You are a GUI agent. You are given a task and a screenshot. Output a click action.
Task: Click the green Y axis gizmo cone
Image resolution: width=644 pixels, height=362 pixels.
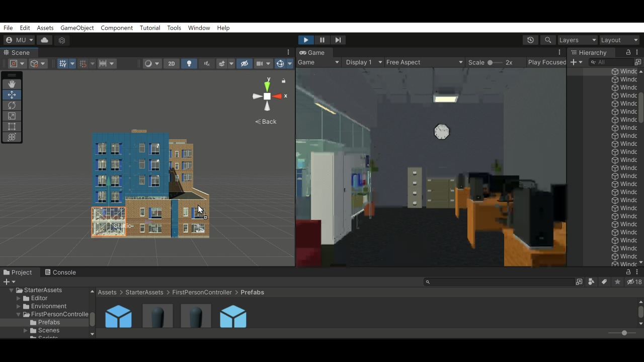[267, 86]
